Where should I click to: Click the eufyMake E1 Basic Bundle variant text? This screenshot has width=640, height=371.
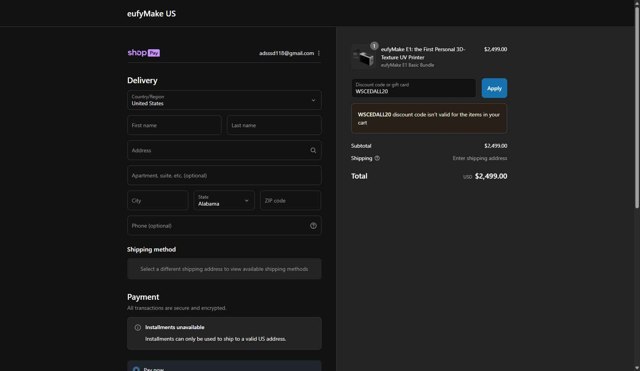(x=407, y=65)
